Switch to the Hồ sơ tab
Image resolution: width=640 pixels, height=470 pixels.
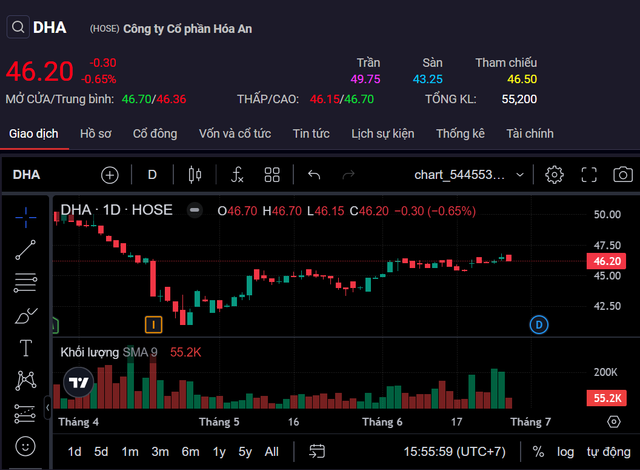coord(96,133)
